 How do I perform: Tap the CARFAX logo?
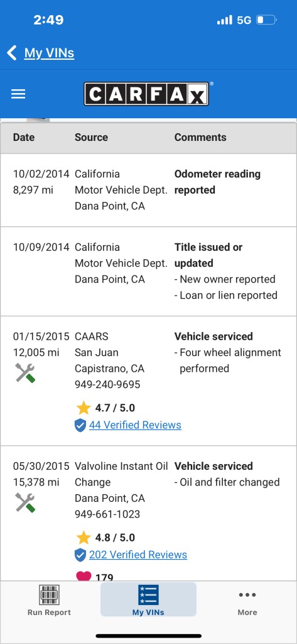(146, 94)
